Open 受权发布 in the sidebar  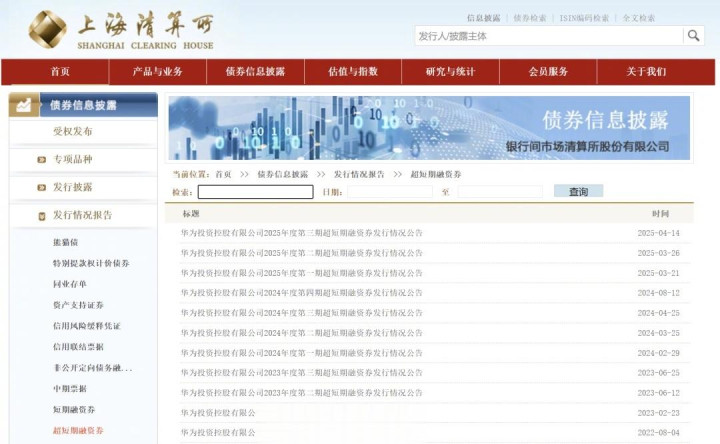coord(73,132)
